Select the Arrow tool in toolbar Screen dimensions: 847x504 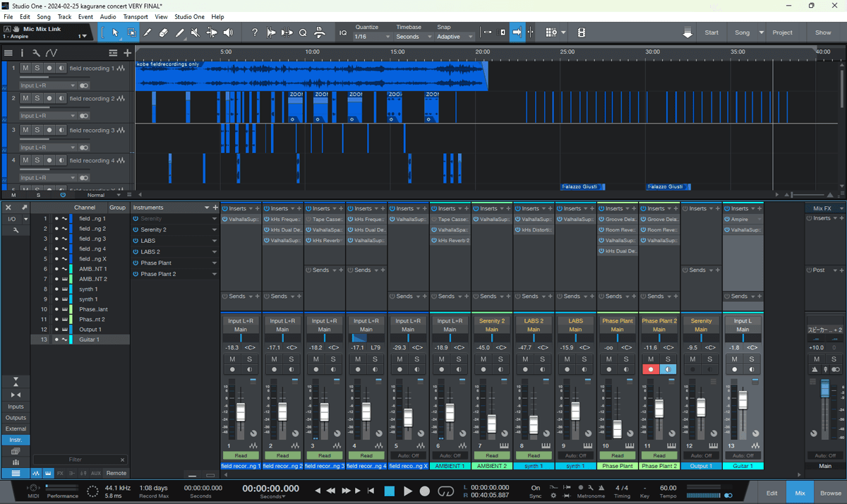116,32
